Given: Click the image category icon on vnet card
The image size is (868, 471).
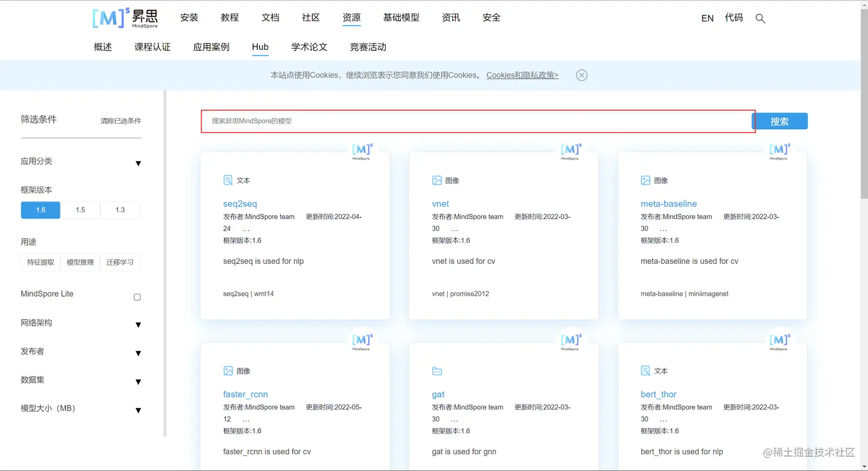Looking at the screenshot, I should (437, 180).
